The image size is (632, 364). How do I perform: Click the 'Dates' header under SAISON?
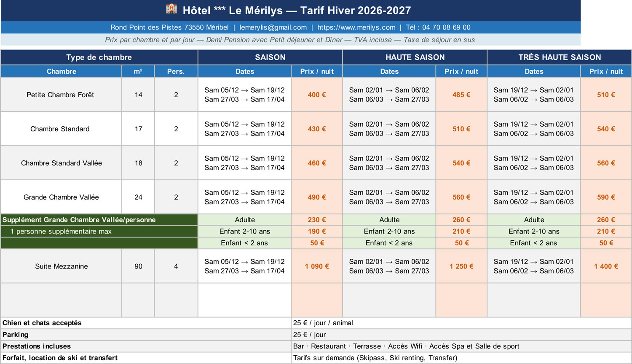[x=245, y=71]
